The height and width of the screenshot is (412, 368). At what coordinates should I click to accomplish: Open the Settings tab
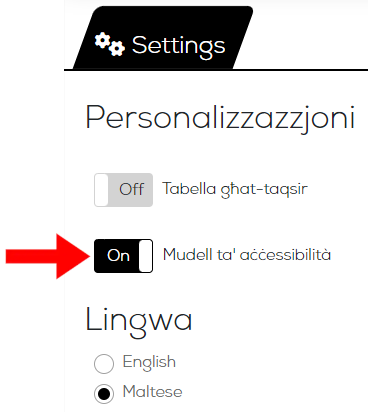[163, 38]
